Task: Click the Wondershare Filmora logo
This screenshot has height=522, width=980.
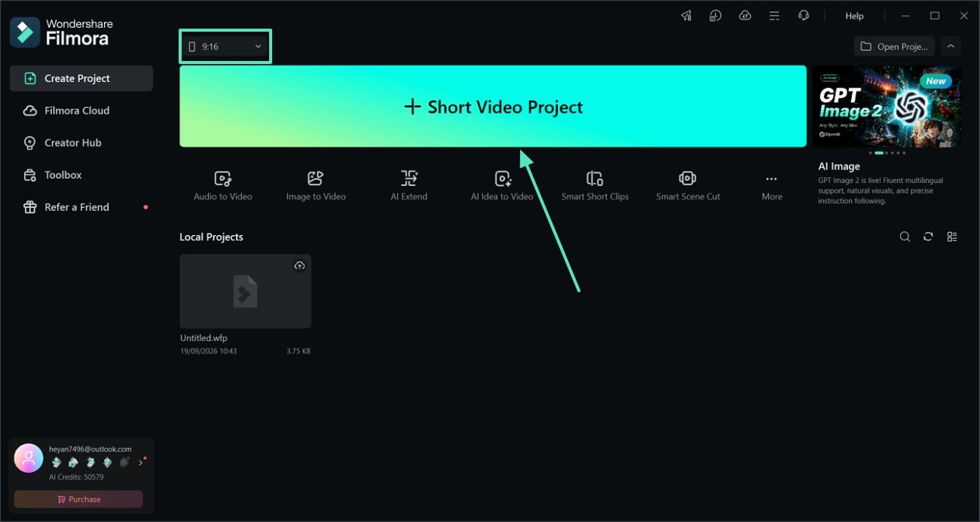Action: pos(61,32)
